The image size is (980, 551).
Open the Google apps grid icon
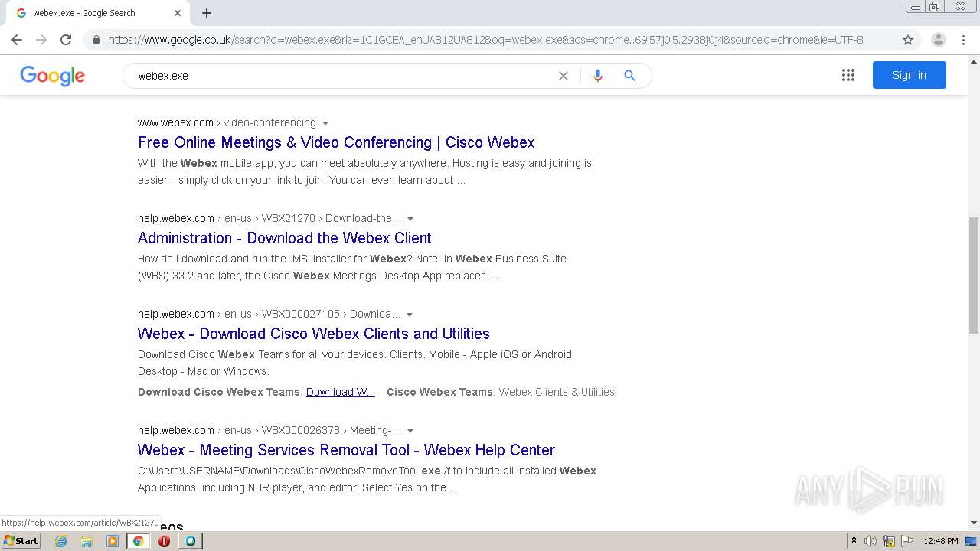[x=848, y=75]
